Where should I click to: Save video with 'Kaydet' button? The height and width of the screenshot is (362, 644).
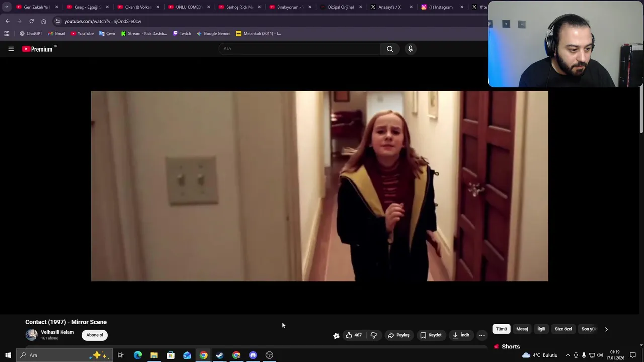pyautogui.click(x=431, y=335)
